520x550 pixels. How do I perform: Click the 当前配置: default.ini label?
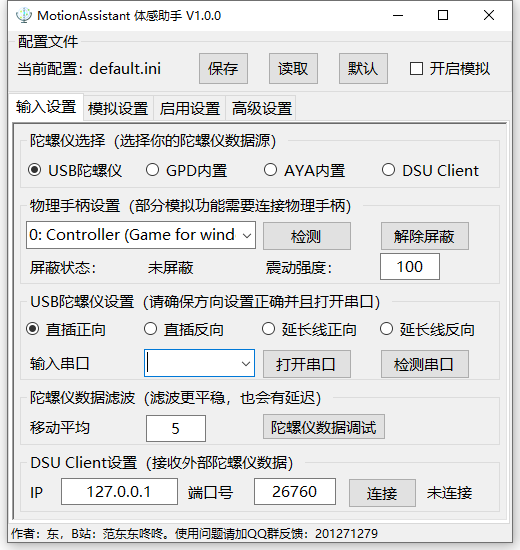[x=89, y=69]
